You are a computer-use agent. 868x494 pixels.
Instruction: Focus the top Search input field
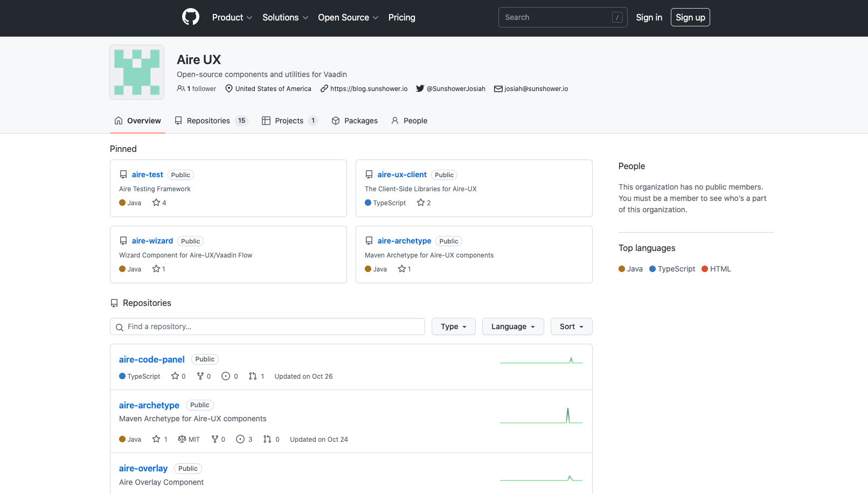coord(563,17)
